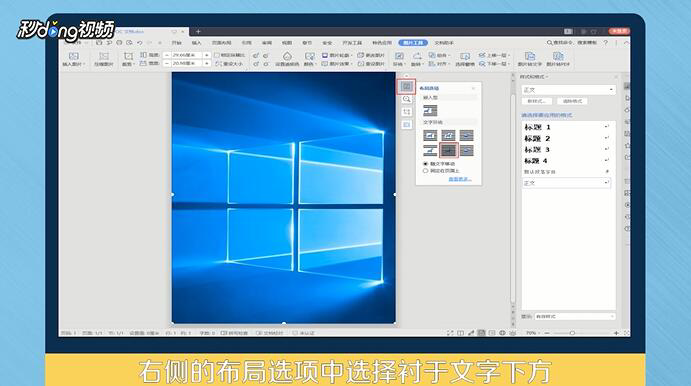
Task: Click the Reset Size ribbon button
Action: [230, 64]
